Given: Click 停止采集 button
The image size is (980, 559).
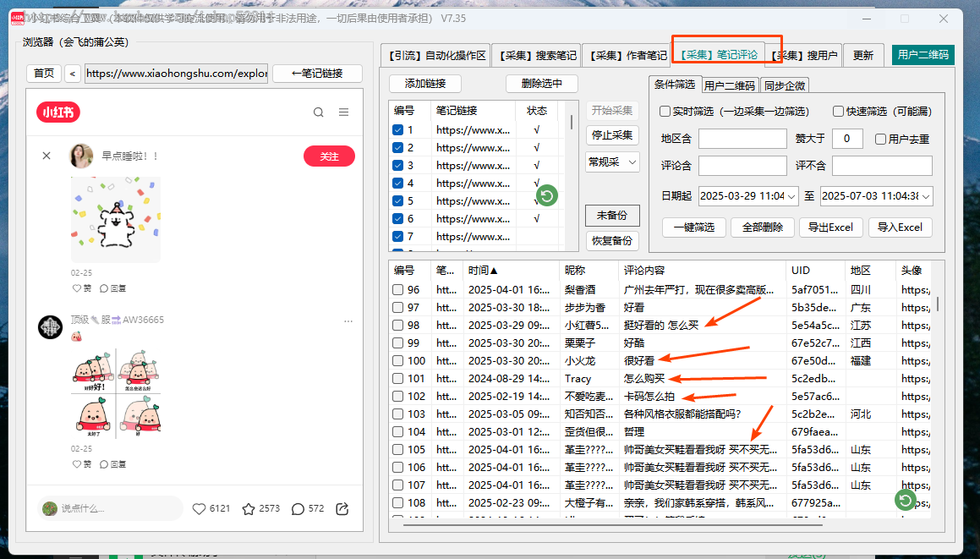Looking at the screenshot, I should pyautogui.click(x=612, y=135).
